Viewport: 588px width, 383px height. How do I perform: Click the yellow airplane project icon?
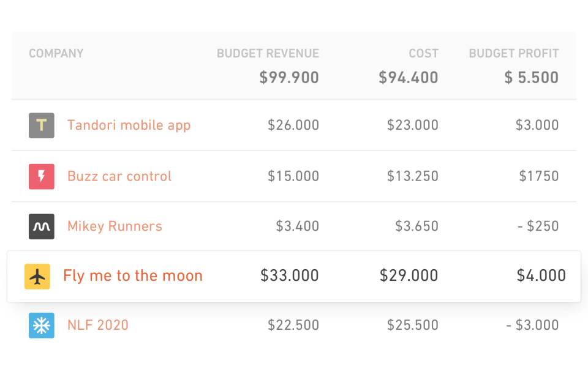click(37, 276)
